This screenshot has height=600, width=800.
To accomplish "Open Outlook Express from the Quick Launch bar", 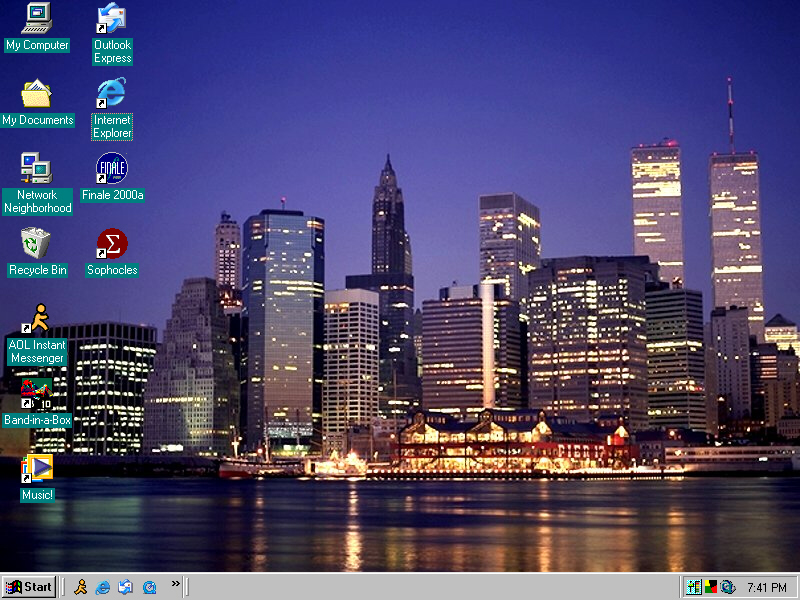I will coord(126,586).
